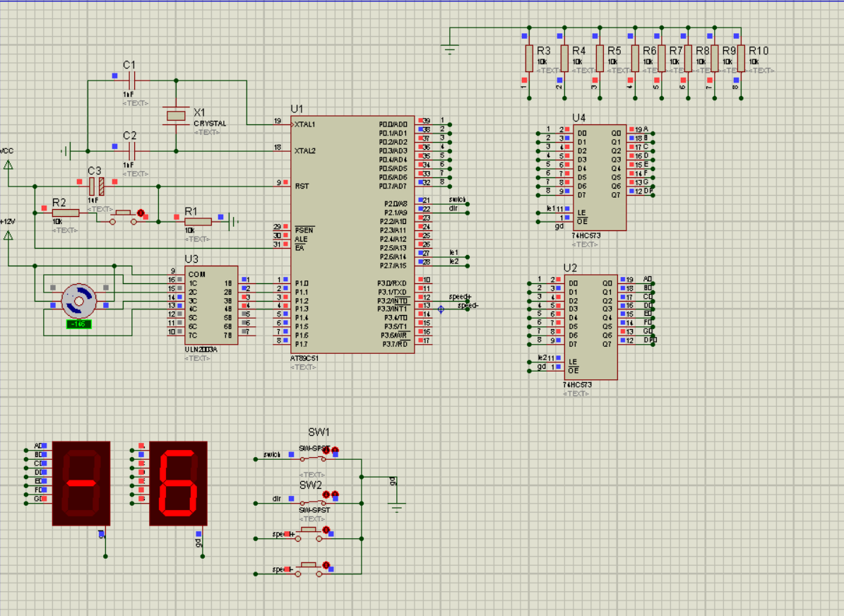Click the stepper motor symbol
Screen dimensions: 844x616
point(77,300)
